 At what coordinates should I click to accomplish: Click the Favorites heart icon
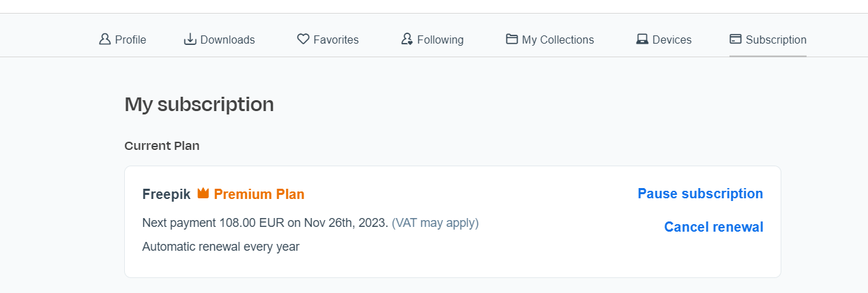pyautogui.click(x=304, y=40)
